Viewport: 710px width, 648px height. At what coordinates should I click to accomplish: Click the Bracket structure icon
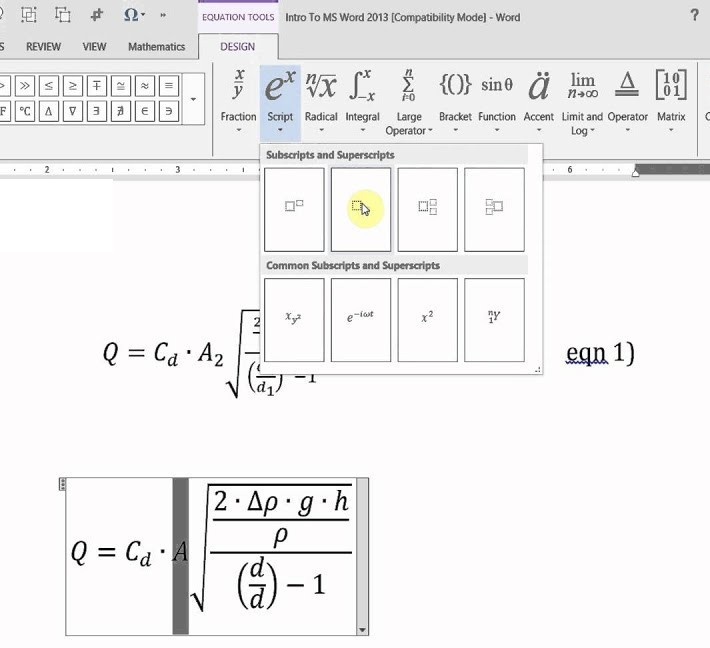[x=455, y=102]
